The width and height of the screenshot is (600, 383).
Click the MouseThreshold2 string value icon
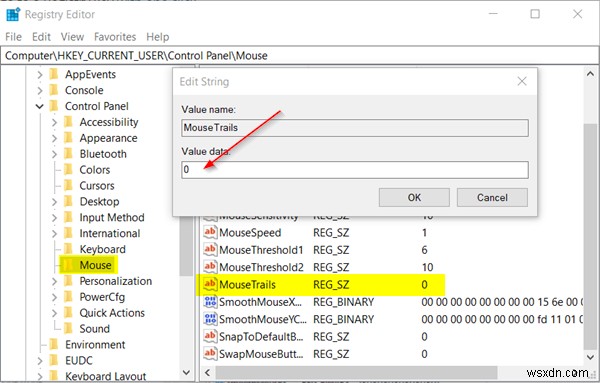(210, 267)
